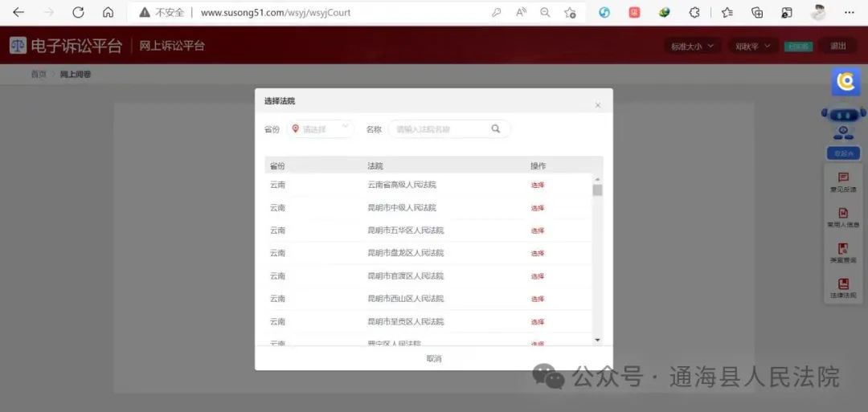Viewport: 868px width, 412px height.
Task: Open 常用人信息 in right sidebar
Action: pyautogui.click(x=843, y=218)
